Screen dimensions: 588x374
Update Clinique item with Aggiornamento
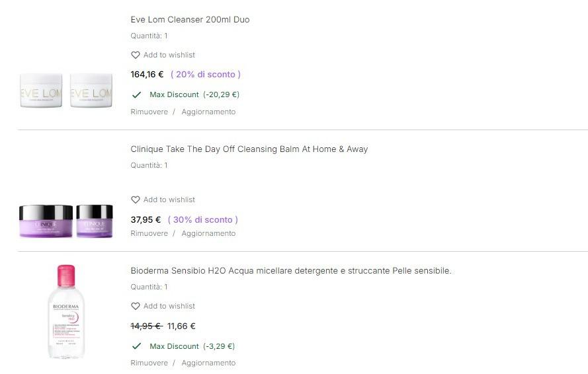208,233
